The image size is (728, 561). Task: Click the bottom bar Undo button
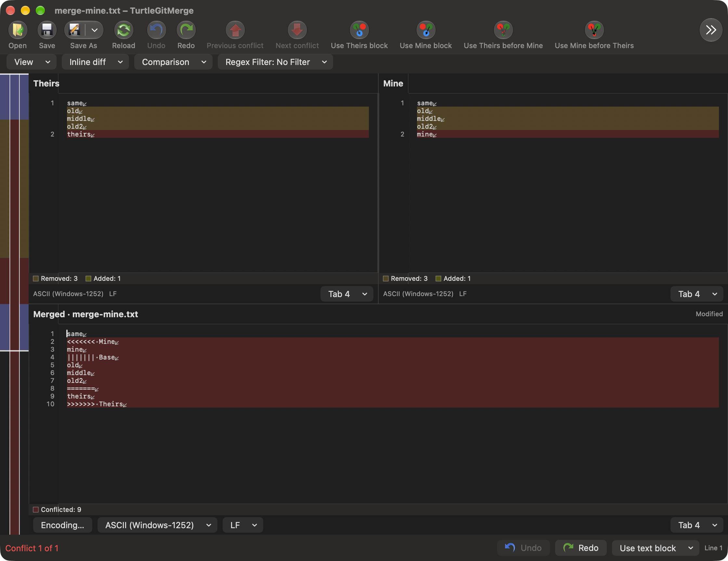point(523,548)
